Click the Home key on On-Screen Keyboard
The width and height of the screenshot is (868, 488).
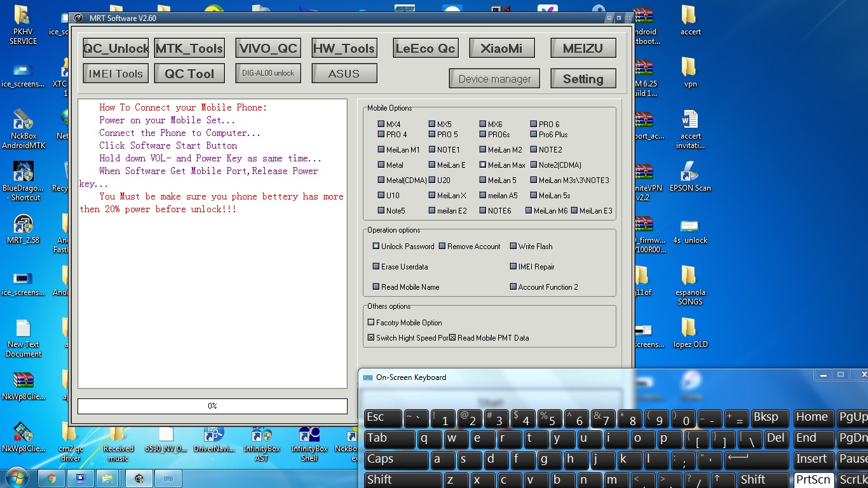click(813, 418)
